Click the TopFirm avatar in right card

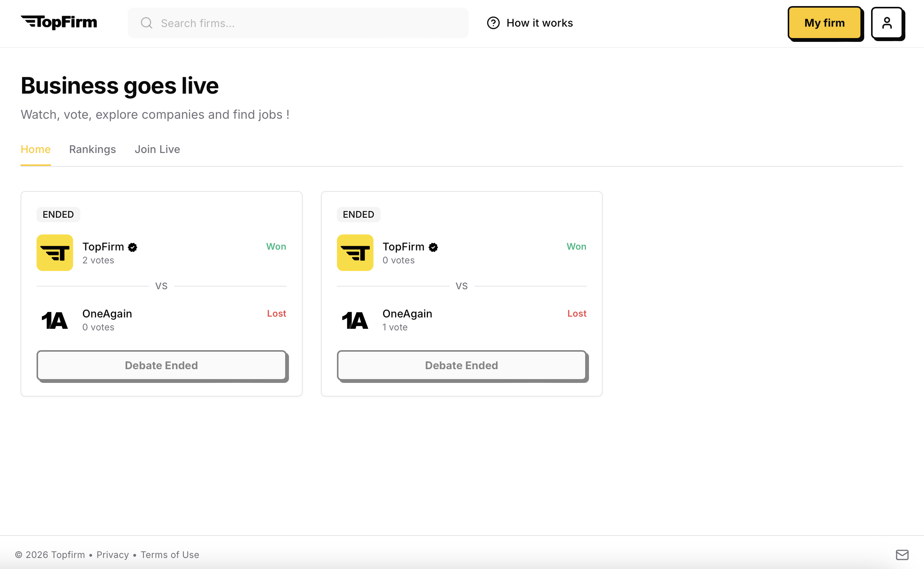355,252
